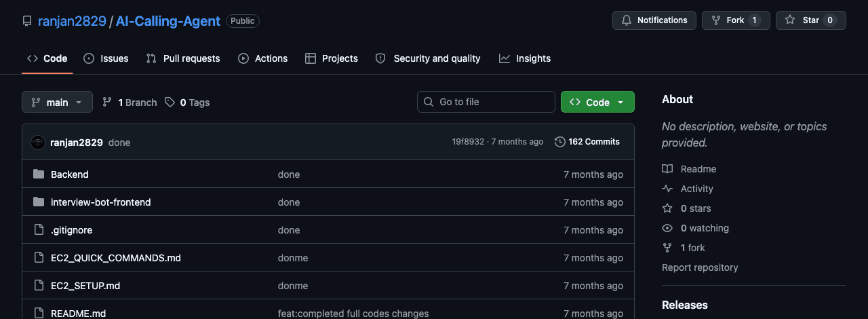This screenshot has width=868, height=319.
Task: Click the file icon for EC2_SETUP.md
Action: click(x=39, y=286)
